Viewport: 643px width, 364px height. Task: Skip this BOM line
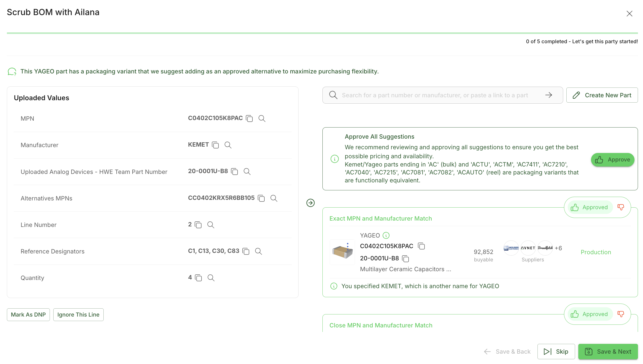tap(556, 352)
